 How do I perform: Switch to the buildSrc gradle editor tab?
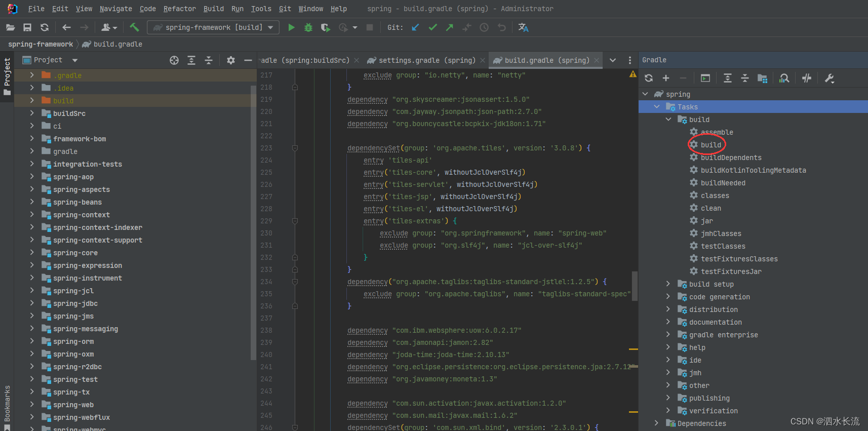click(x=309, y=60)
